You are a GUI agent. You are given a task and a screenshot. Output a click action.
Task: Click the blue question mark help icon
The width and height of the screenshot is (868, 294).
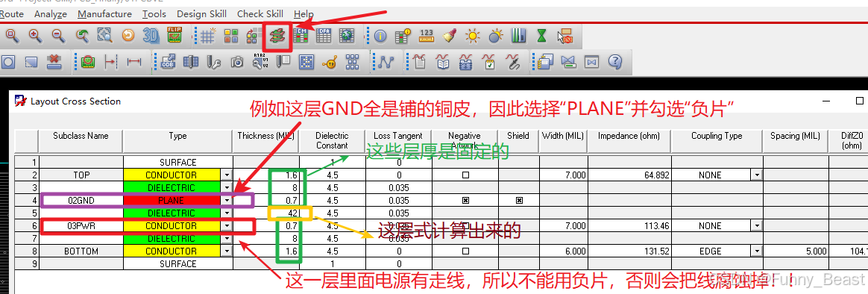[x=615, y=62]
